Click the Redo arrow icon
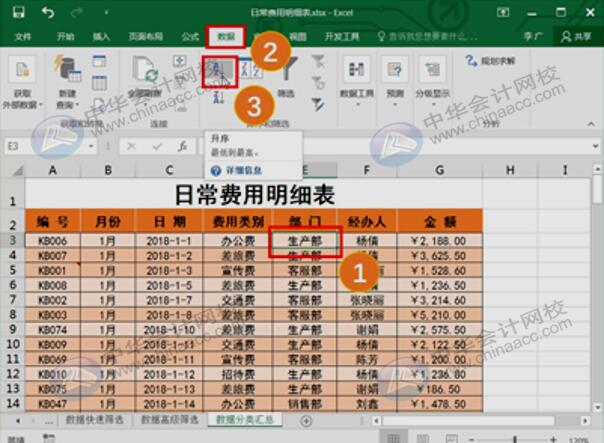The height and width of the screenshot is (443, 604). (x=77, y=13)
